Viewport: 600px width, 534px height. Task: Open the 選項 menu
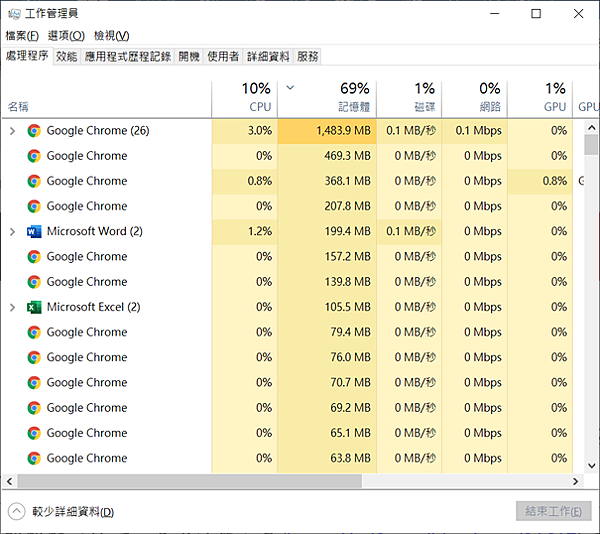pyautogui.click(x=66, y=36)
